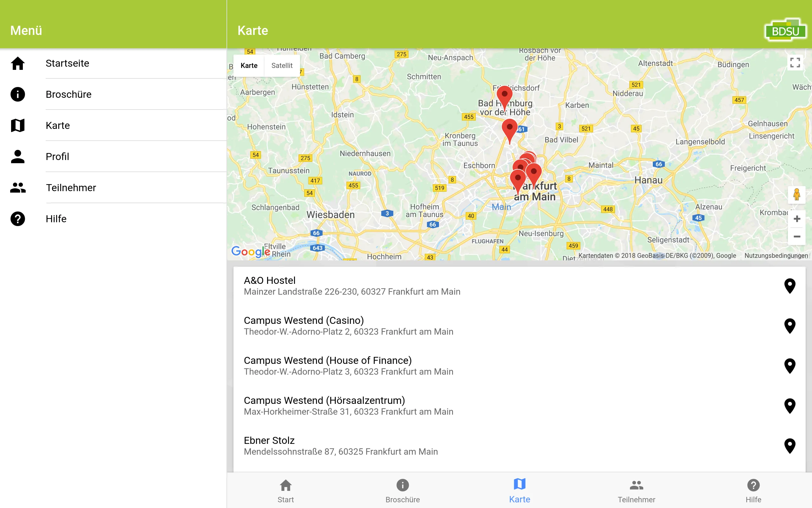This screenshot has width=812, height=508.
Task: Open the Hilfe tab in bottom bar
Action: [x=753, y=491]
